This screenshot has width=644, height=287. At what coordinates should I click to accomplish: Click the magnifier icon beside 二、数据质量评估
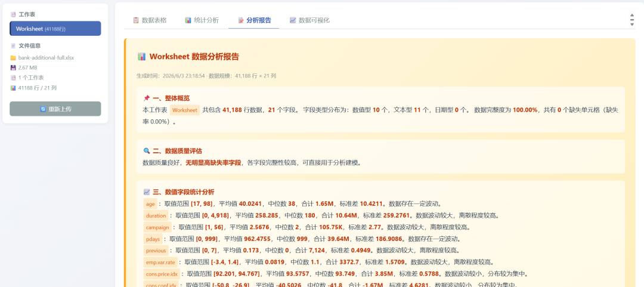(x=146, y=151)
